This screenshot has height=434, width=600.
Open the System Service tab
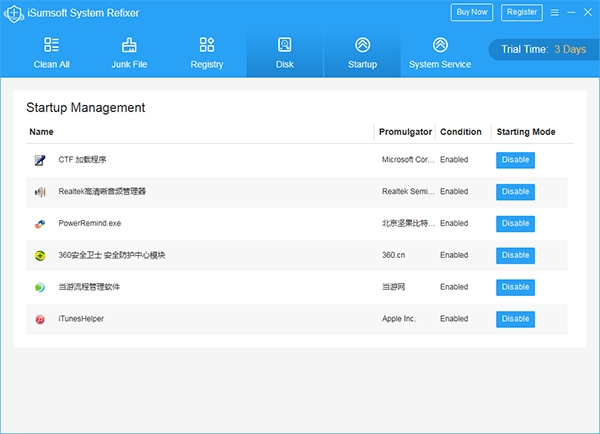coord(440,53)
